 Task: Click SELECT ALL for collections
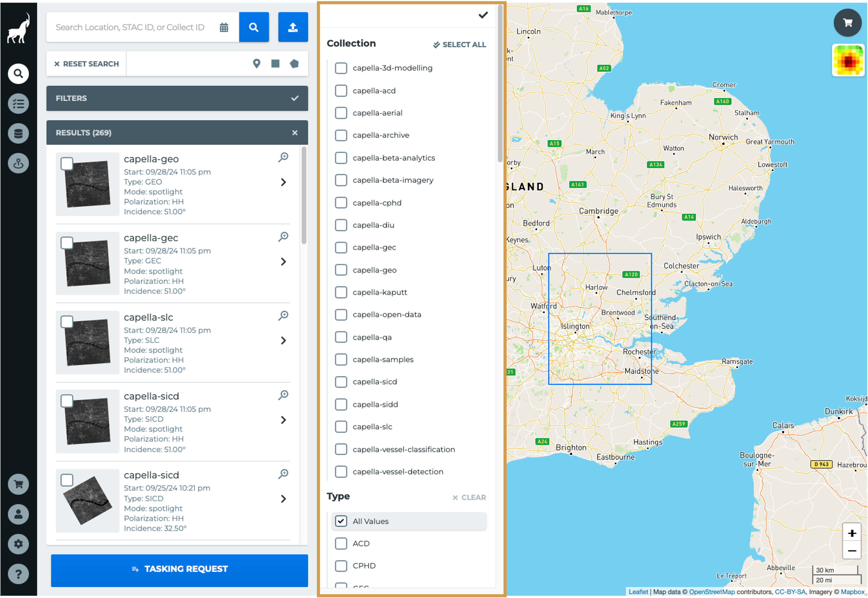point(459,45)
